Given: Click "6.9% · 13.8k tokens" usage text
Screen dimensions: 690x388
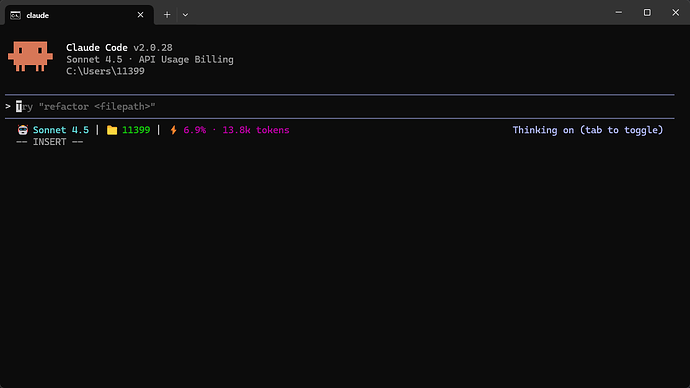Looking at the screenshot, I should pyautogui.click(x=236, y=130).
